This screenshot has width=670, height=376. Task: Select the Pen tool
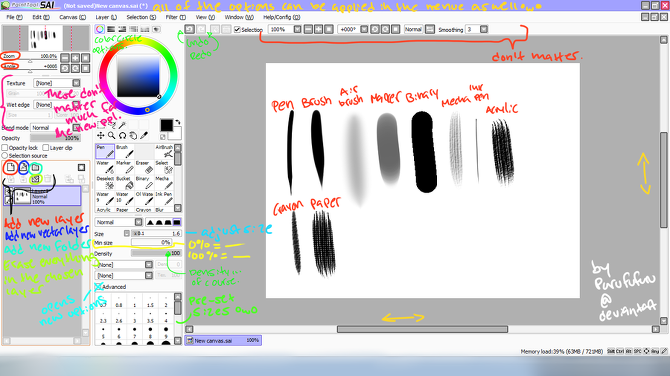coord(105,152)
